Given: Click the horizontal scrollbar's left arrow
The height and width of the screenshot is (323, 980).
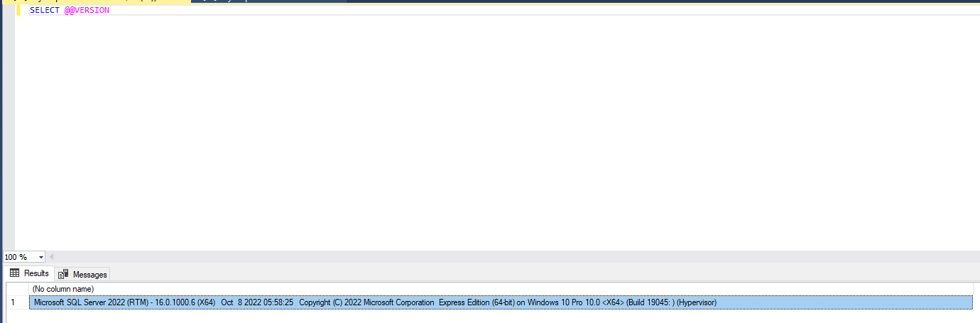Looking at the screenshot, I should pos(51,257).
